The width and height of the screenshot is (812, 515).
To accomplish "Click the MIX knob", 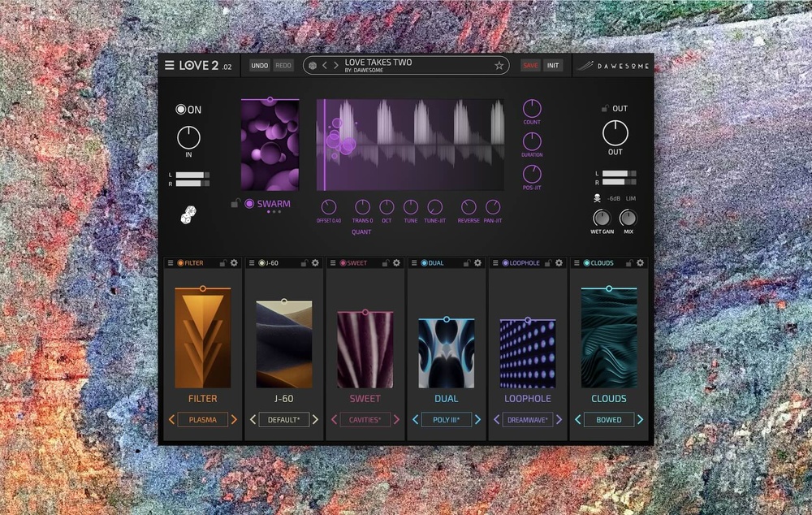I will coord(628,218).
